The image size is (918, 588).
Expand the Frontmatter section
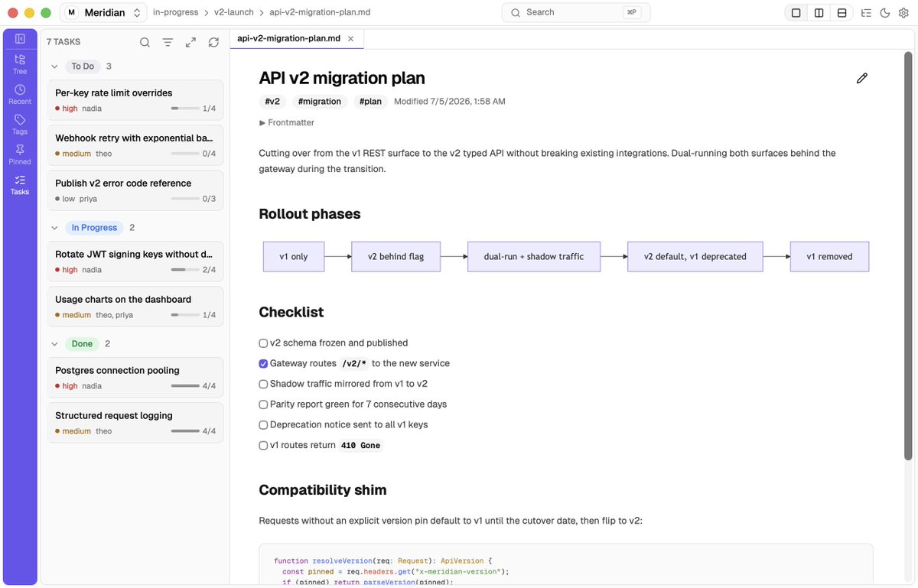point(287,122)
